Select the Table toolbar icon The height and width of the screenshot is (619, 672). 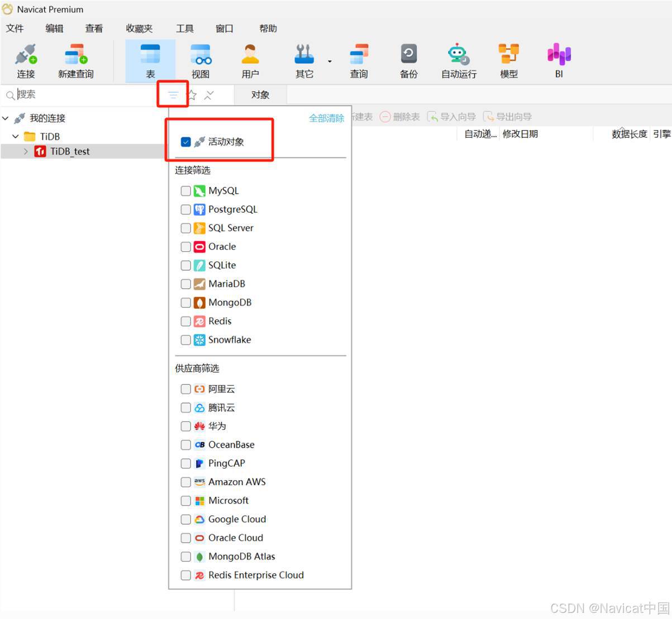tap(150, 54)
